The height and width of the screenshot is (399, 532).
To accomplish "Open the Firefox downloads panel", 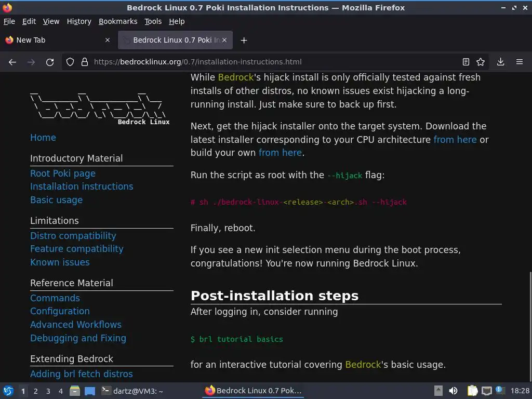I will [500, 62].
